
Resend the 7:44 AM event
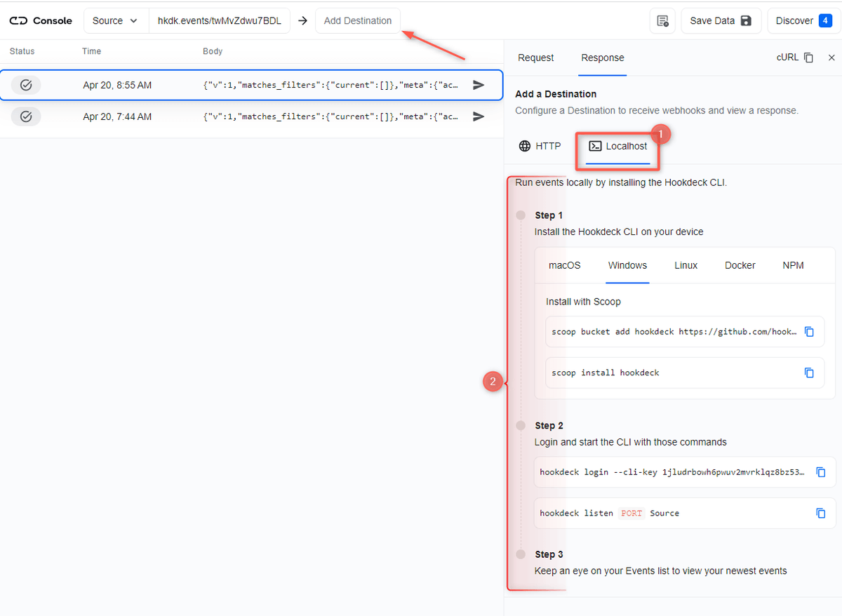click(479, 116)
